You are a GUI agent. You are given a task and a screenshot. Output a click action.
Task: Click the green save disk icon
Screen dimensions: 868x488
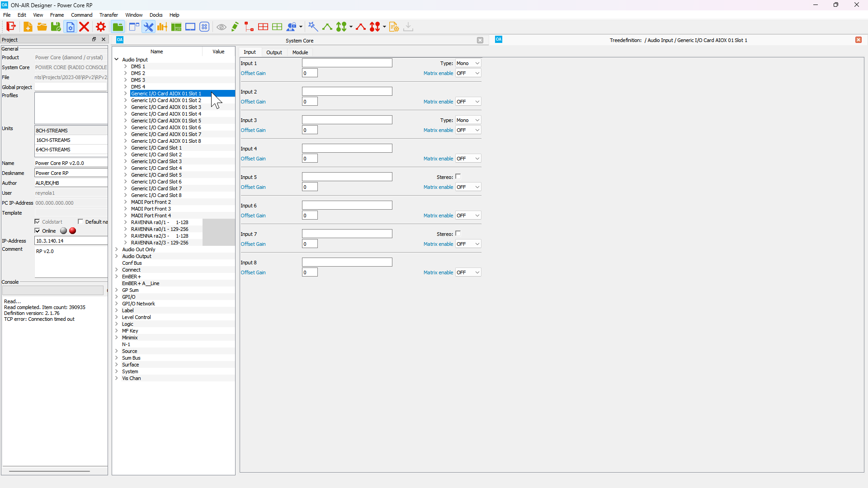click(x=56, y=27)
